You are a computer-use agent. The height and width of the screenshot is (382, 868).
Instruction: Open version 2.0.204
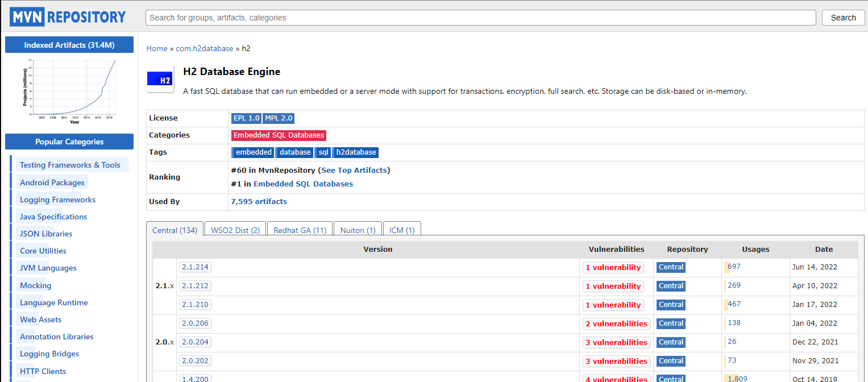coord(195,342)
